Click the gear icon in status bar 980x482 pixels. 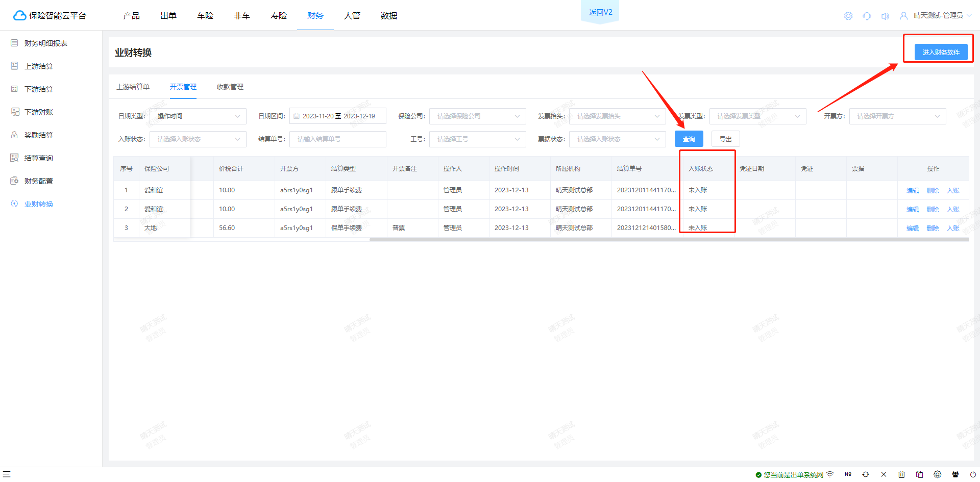coord(937,474)
